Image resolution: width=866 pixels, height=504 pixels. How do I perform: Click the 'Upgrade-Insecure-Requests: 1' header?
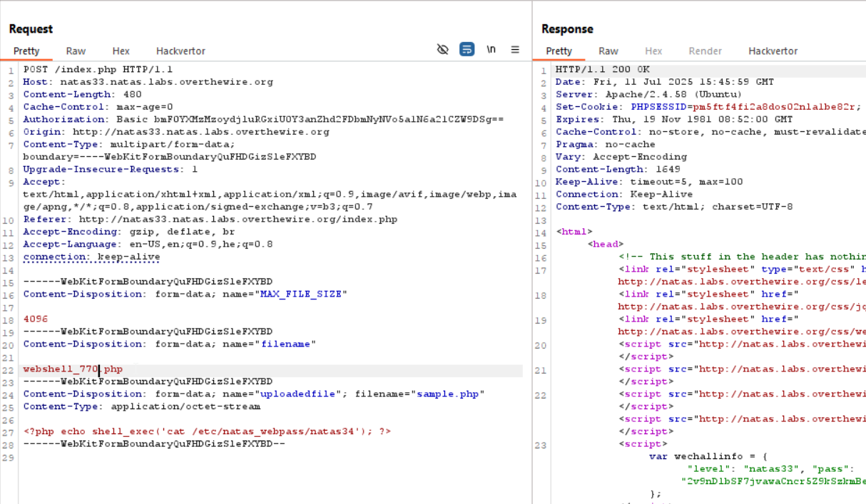(111, 169)
